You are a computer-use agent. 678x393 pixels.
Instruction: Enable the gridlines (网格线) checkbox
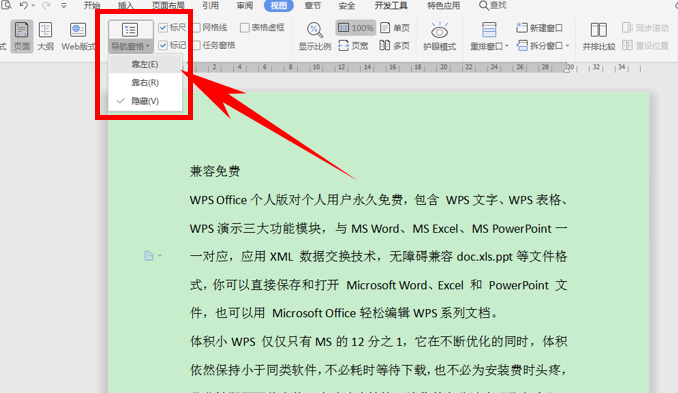point(197,28)
